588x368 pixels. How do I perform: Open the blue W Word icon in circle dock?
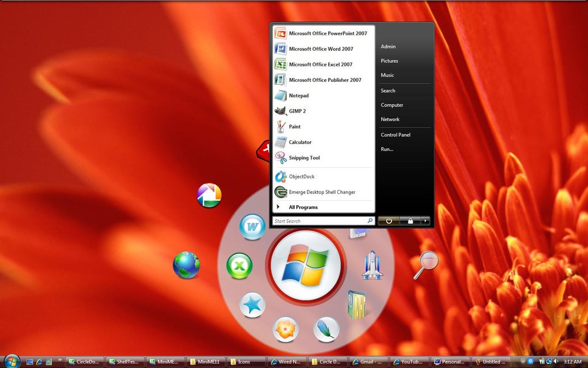tap(252, 227)
